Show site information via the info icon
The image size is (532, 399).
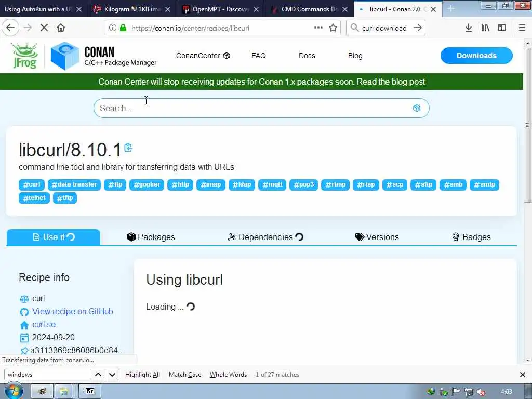112,28
